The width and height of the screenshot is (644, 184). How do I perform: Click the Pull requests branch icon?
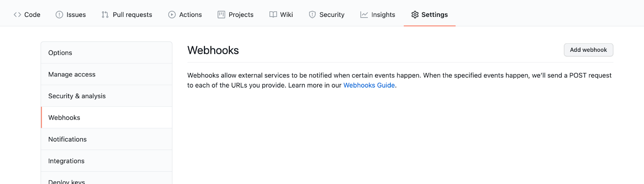(x=105, y=15)
